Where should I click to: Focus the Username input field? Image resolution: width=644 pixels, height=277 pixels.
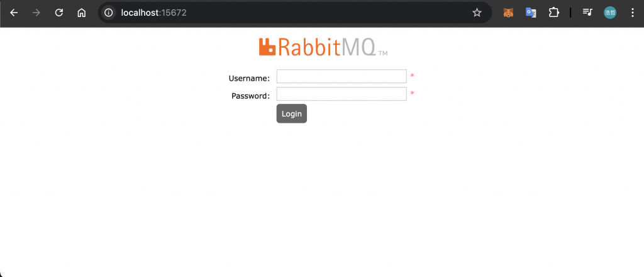341,76
